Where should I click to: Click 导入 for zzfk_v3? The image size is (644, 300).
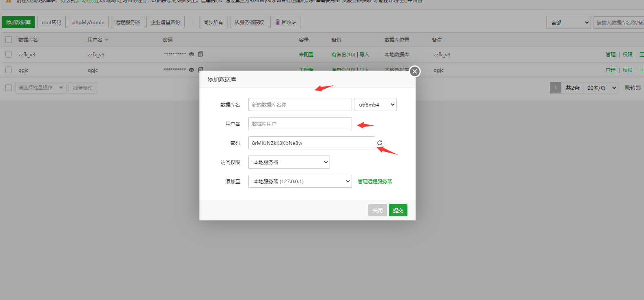(x=364, y=54)
